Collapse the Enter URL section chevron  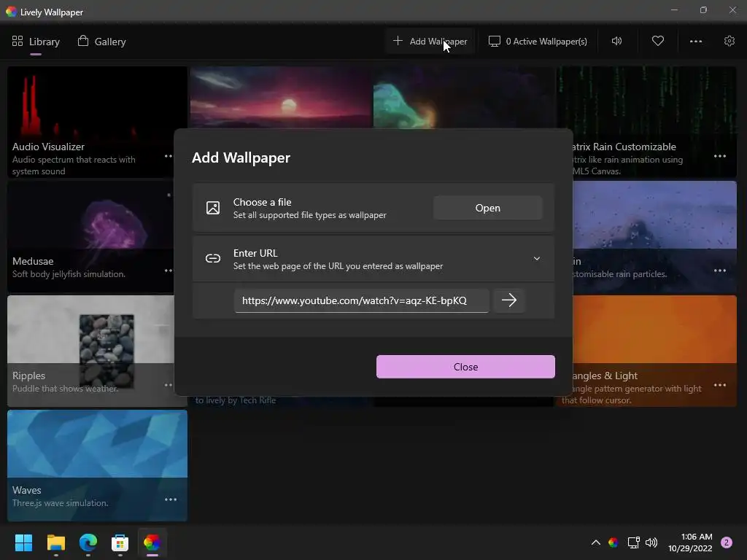537,259
